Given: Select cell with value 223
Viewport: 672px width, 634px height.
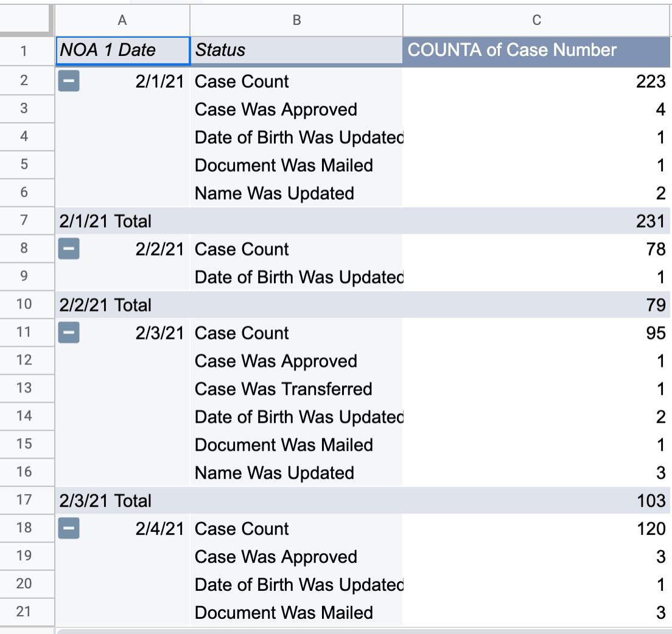Looking at the screenshot, I should 537,82.
